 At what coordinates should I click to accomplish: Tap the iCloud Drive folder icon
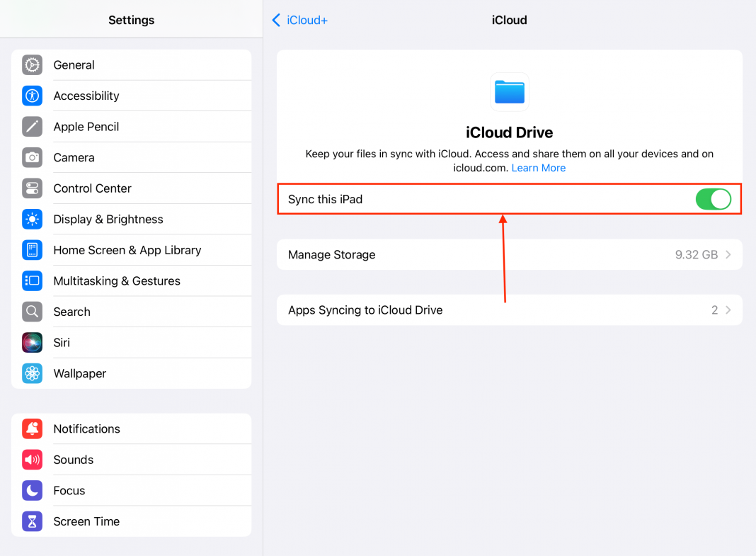509,92
